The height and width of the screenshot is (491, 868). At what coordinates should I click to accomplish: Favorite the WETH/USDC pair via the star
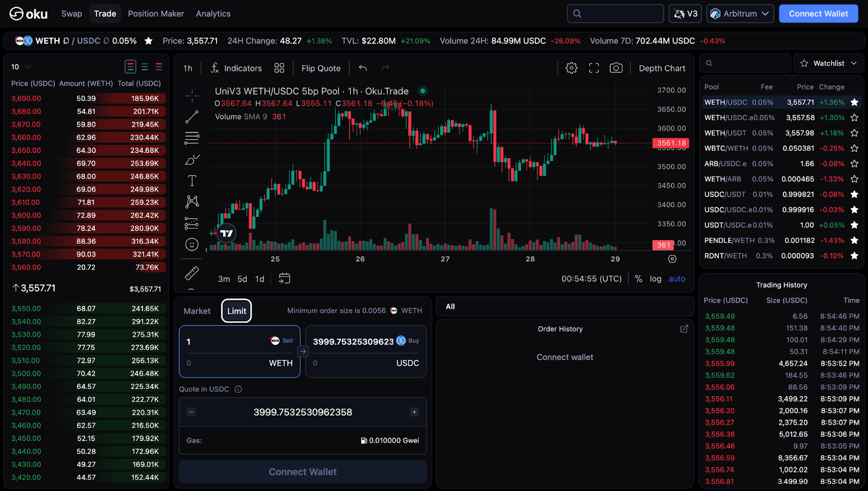(x=148, y=41)
